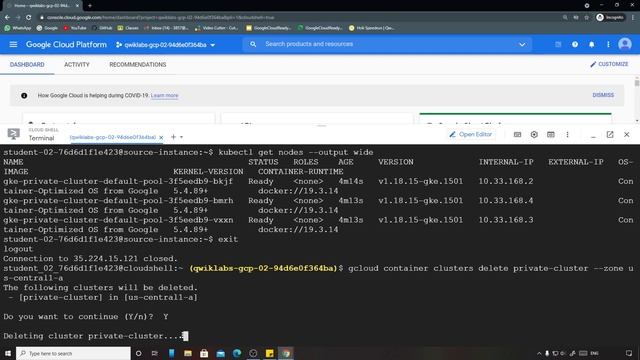640x360 pixels.
Task: Click the Open Editor button
Action: tap(471, 134)
